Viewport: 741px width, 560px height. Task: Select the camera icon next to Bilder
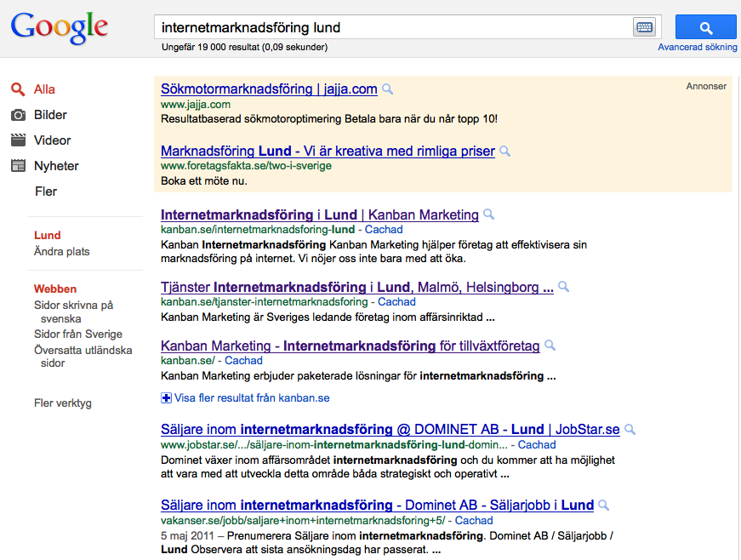pyautogui.click(x=19, y=114)
